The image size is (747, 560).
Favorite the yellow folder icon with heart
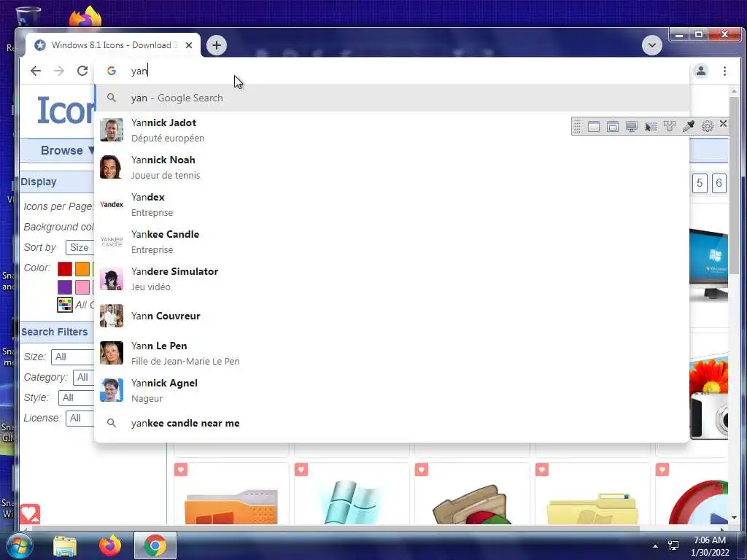(542, 470)
